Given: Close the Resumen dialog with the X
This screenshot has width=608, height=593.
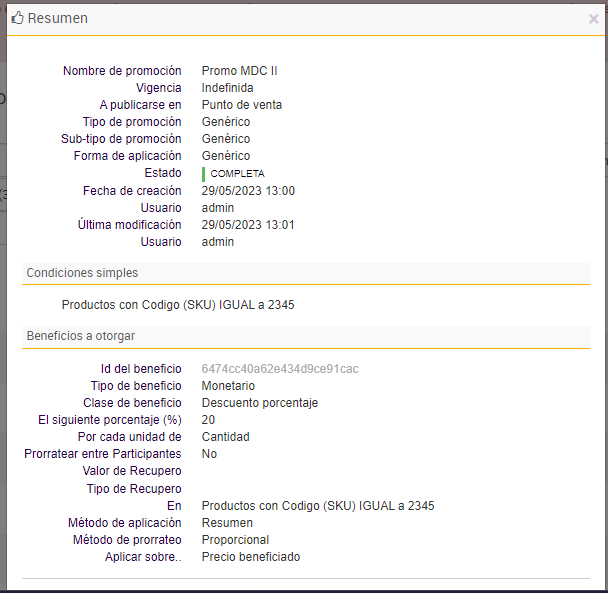Looking at the screenshot, I should (x=593, y=19).
